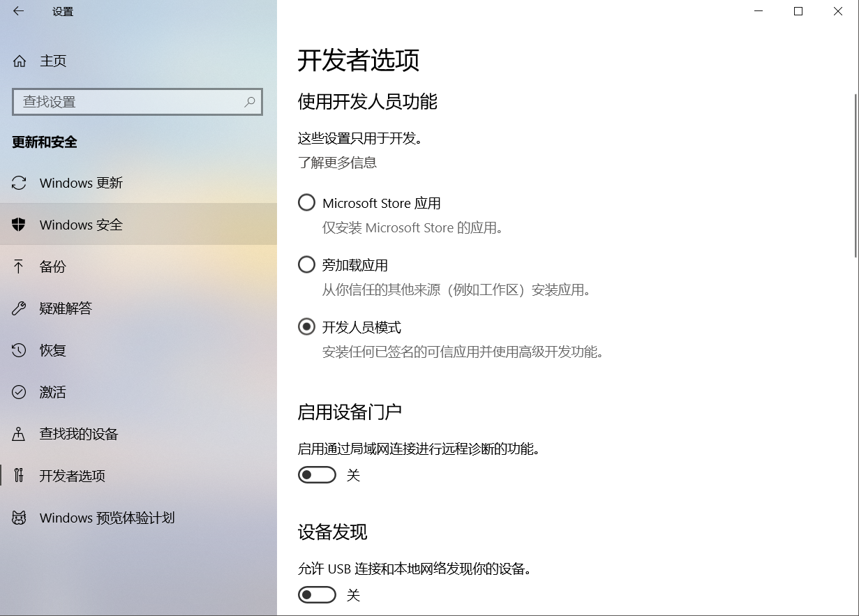Click 仅安装 Microsoft Store 的应用 description
This screenshot has width=859, height=616.
pos(412,227)
